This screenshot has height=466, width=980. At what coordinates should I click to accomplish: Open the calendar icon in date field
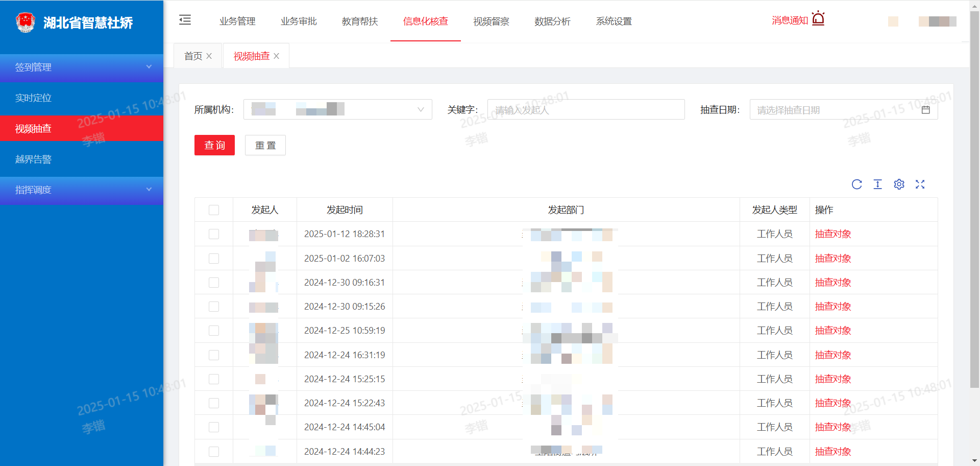[925, 110]
